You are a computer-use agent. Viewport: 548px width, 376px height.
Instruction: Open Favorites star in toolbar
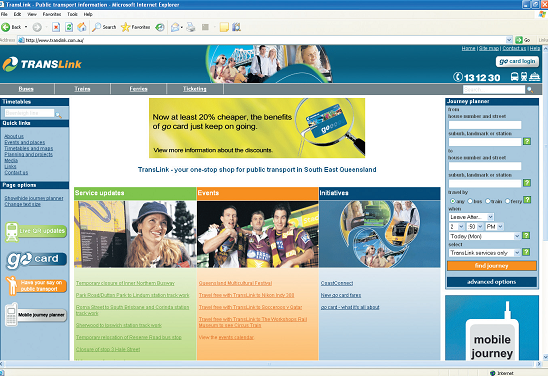[125, 27]
